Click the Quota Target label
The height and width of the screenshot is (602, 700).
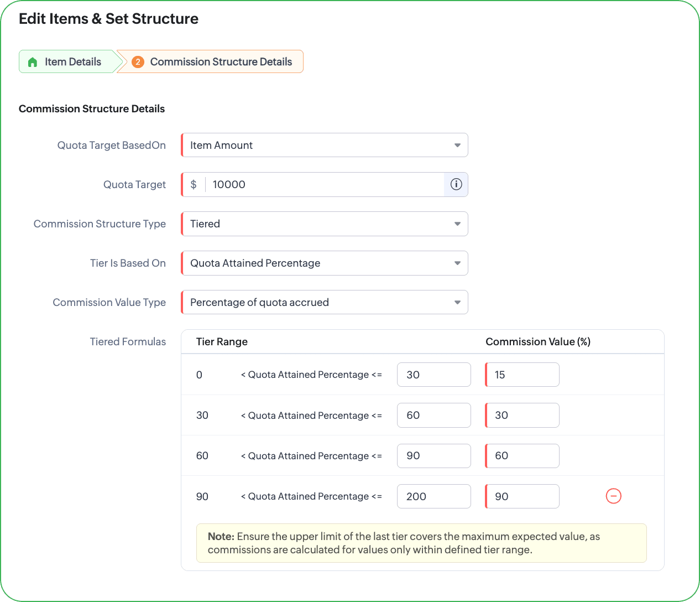click(x=134, y=184)
